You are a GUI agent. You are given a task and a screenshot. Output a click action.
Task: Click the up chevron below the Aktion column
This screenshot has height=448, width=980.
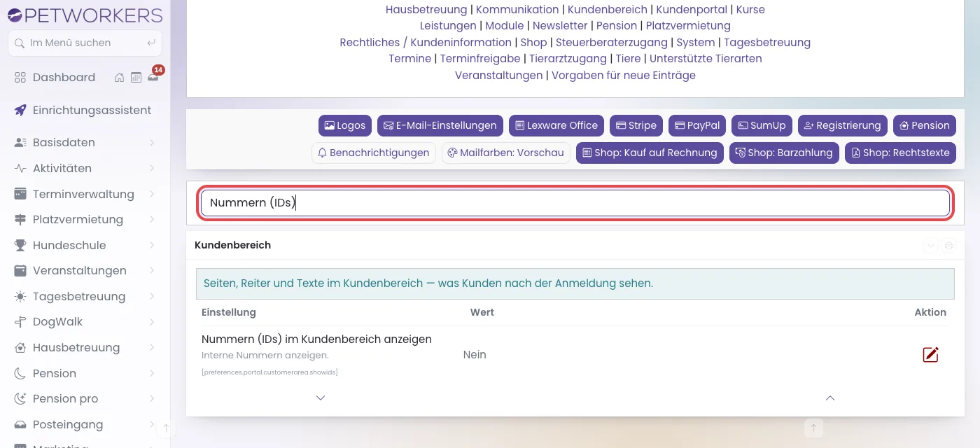pos(830,398)
